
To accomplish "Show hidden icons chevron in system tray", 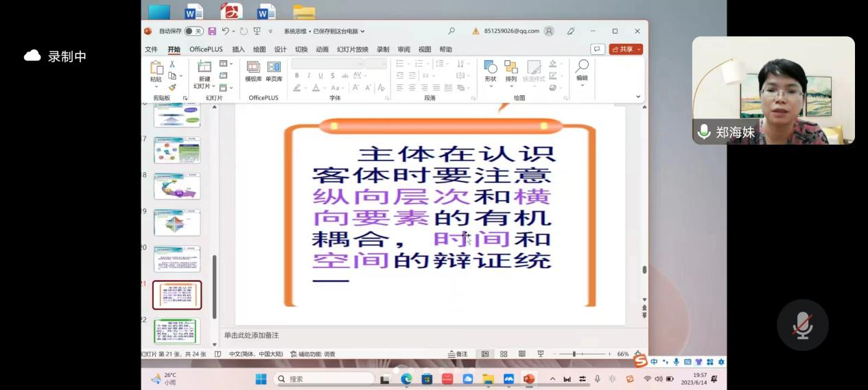I will pyautogui.click(x=552, y=378).
